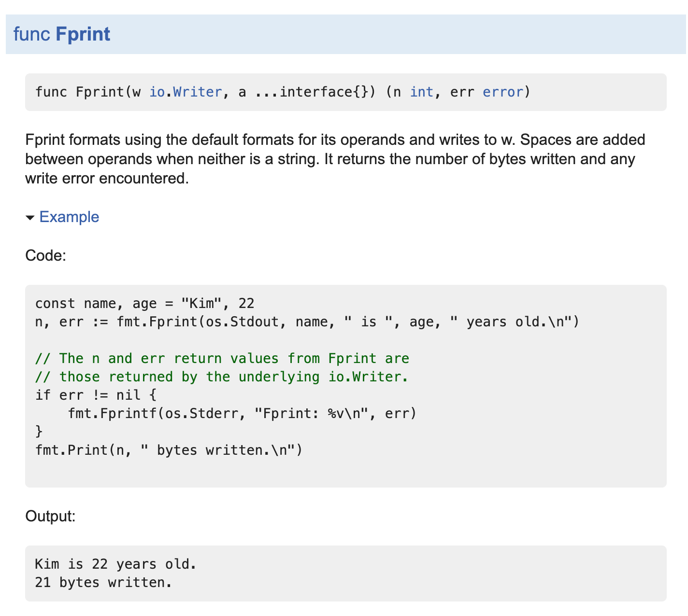Open the error type link
This screenshot has width=688, height=616.
point(503,92)
